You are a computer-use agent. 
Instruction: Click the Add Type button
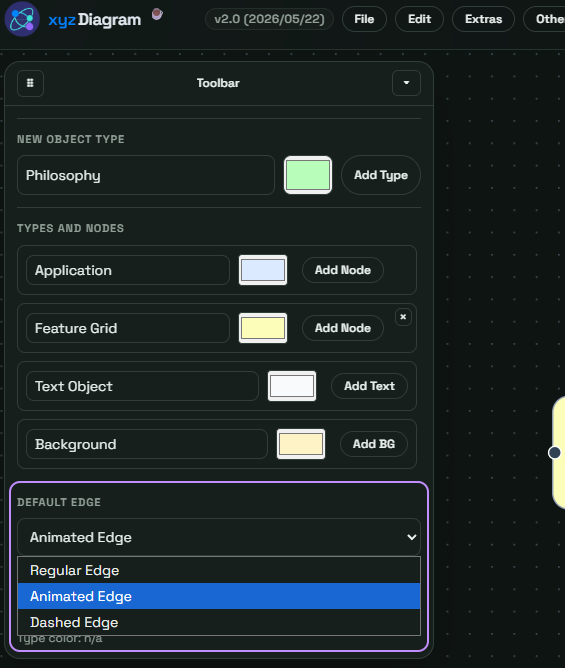pos(381,175)
